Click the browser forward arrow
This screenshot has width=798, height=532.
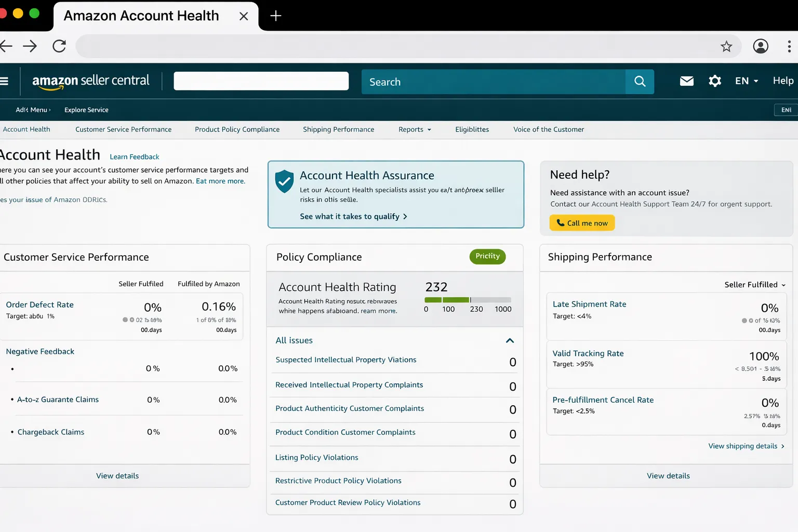click(30, 46)
